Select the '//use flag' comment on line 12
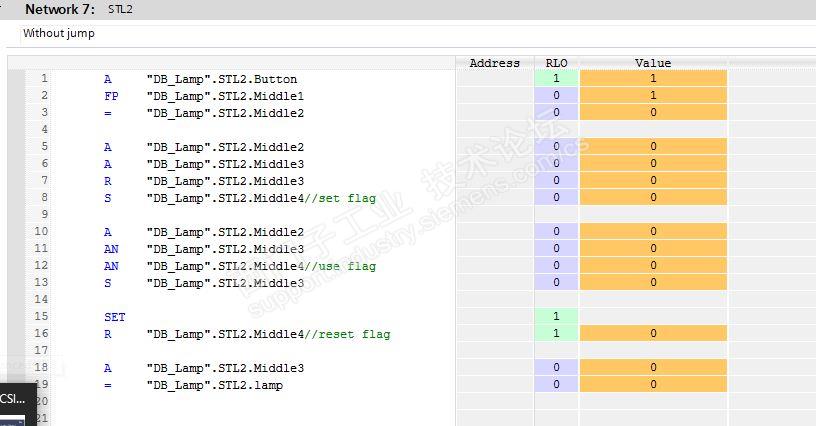Image resolution: width=816 pixels, height=426 pixels. 340,266
